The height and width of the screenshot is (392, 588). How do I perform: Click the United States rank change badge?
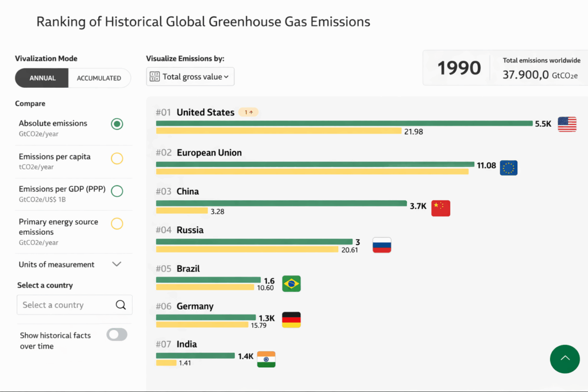pos(249,112)
